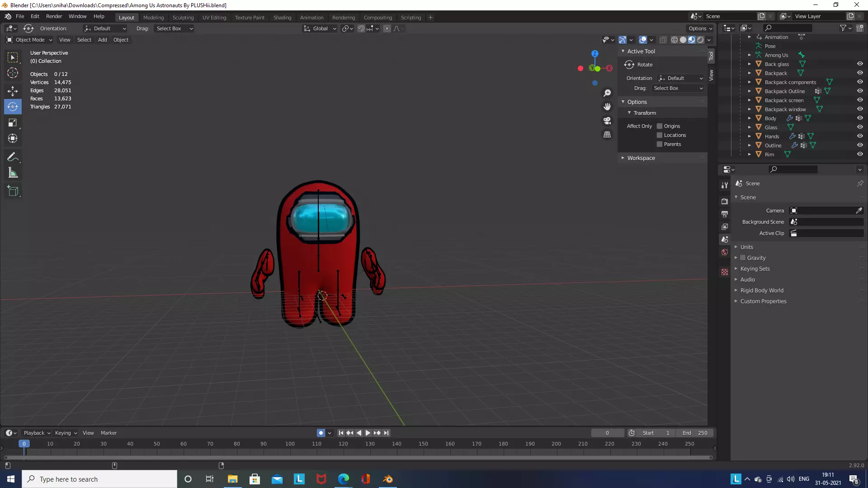The height and width of the screenshot is (488, 868).
Task: Click the eyedropper beside the Camera field
Action: (x=859, y=211)
